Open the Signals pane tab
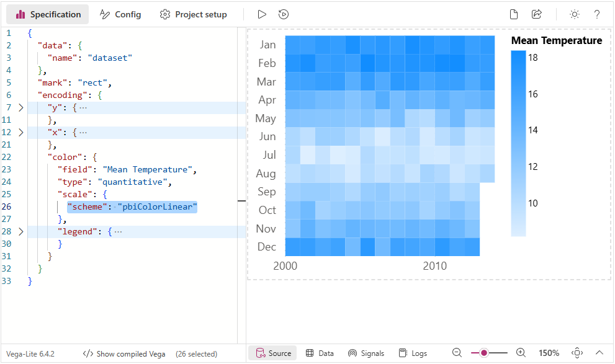This screenshot has height=364, width=615. click(366, 353)
